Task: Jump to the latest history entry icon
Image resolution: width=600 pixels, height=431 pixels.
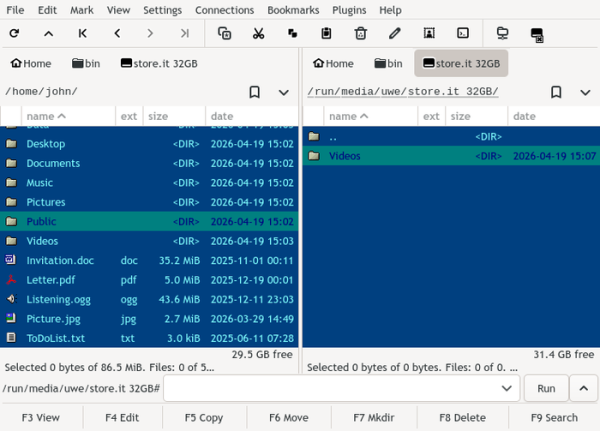Action: tap(184, 33)
